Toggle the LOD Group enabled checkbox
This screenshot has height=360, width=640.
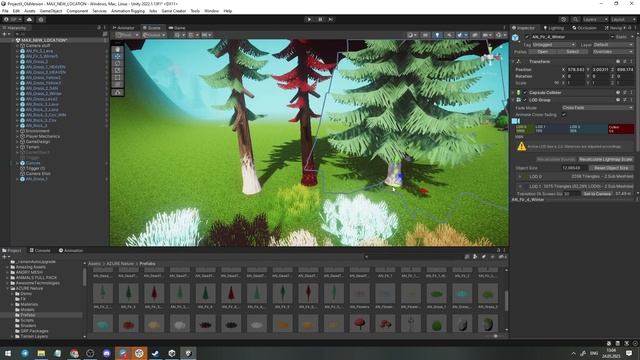525,100
